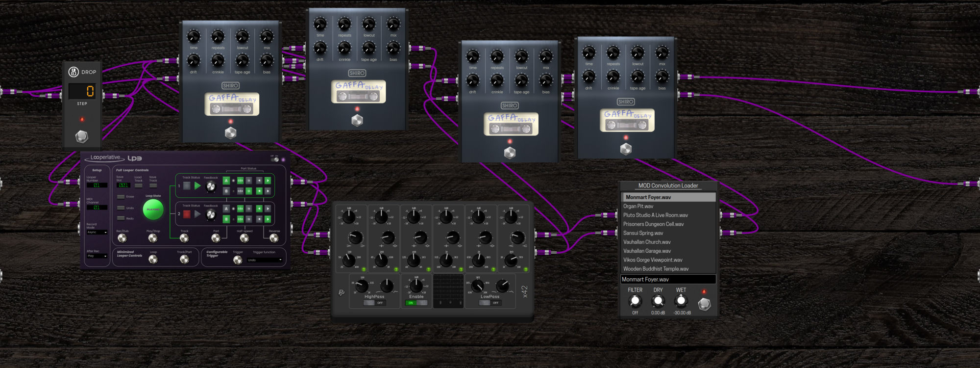The image size is (980, 368).
Task: Toggle the low-shelf band enable LED
Action: click(x=364, y=269)
